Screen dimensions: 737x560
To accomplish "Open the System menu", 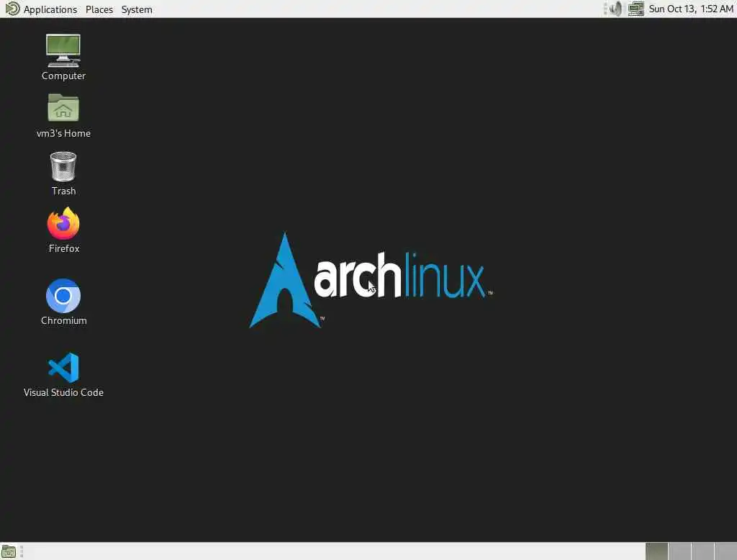I will 137,9.
